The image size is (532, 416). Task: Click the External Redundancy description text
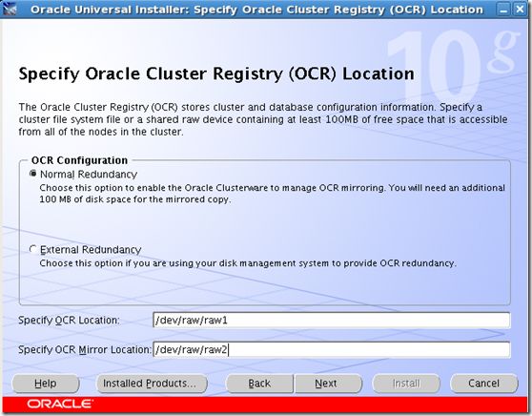(248, 263)
